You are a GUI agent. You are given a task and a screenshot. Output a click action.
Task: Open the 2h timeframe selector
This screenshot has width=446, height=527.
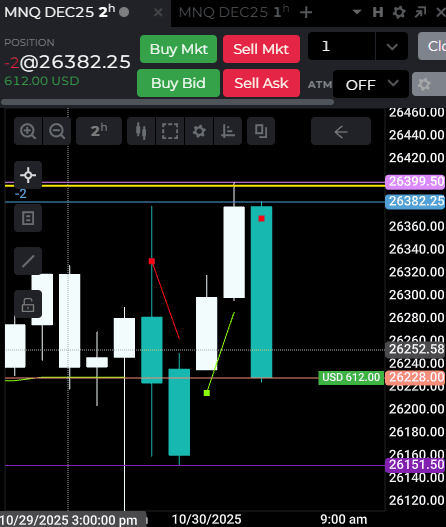[x=99, y=131]
